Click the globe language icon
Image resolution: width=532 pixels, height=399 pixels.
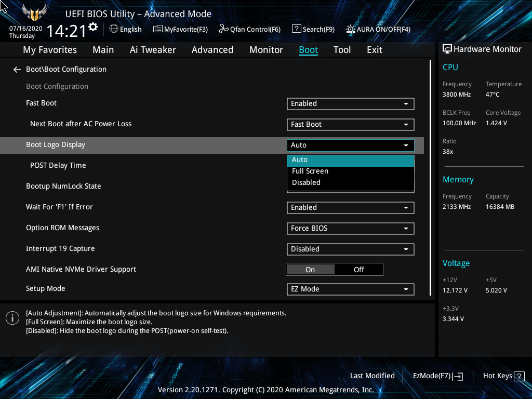pyautogui.click(x=114, y=29)
